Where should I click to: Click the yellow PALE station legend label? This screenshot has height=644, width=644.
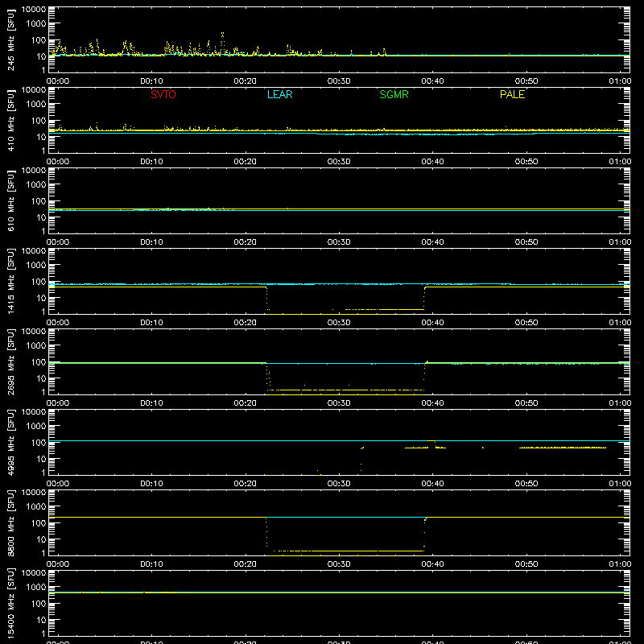(512, 94)
